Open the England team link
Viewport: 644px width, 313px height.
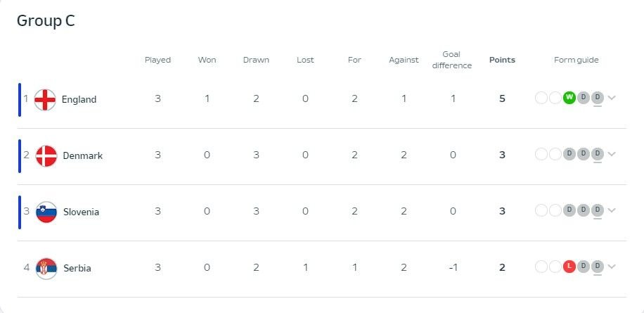(79, 99)
